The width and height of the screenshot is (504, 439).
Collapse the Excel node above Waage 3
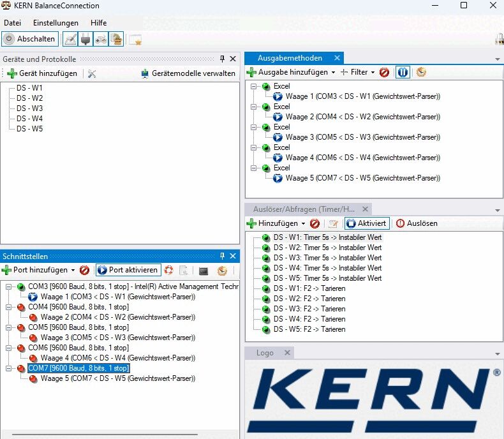(x=254, y=127)
